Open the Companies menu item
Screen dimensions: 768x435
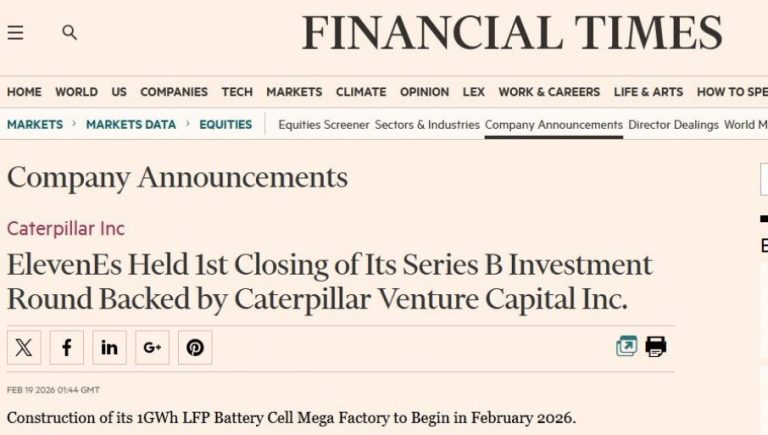(174, 92)
